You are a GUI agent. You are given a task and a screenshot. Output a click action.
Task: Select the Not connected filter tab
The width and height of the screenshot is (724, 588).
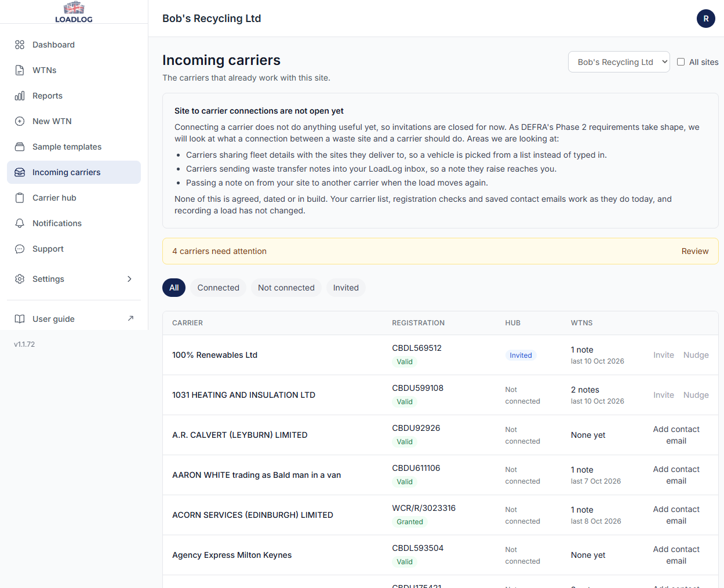pyautogui.click(x=286, y=288)
